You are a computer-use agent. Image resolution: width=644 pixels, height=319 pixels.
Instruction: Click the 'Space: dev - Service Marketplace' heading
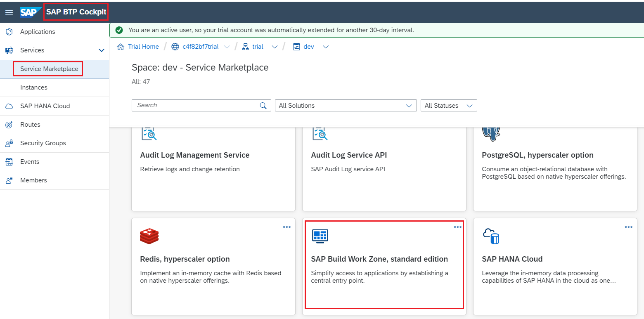pos(200,68)
